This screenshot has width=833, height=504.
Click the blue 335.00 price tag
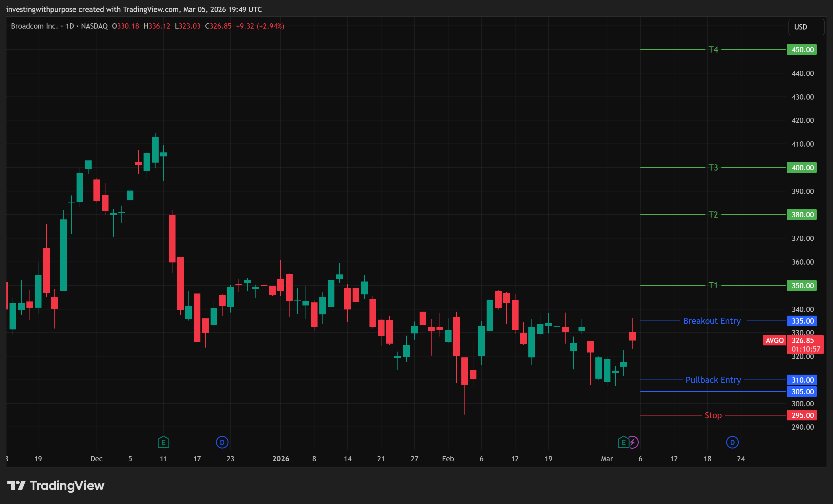(802, 321)
